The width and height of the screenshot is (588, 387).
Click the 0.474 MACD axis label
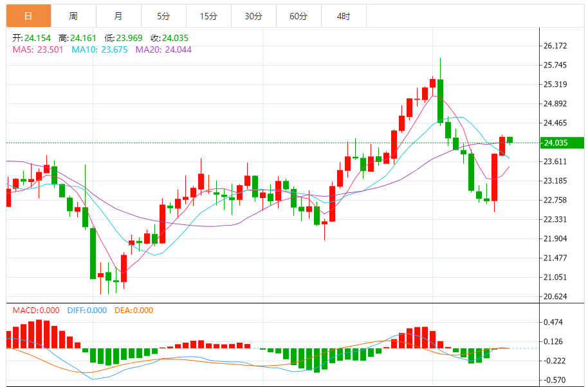553,322
